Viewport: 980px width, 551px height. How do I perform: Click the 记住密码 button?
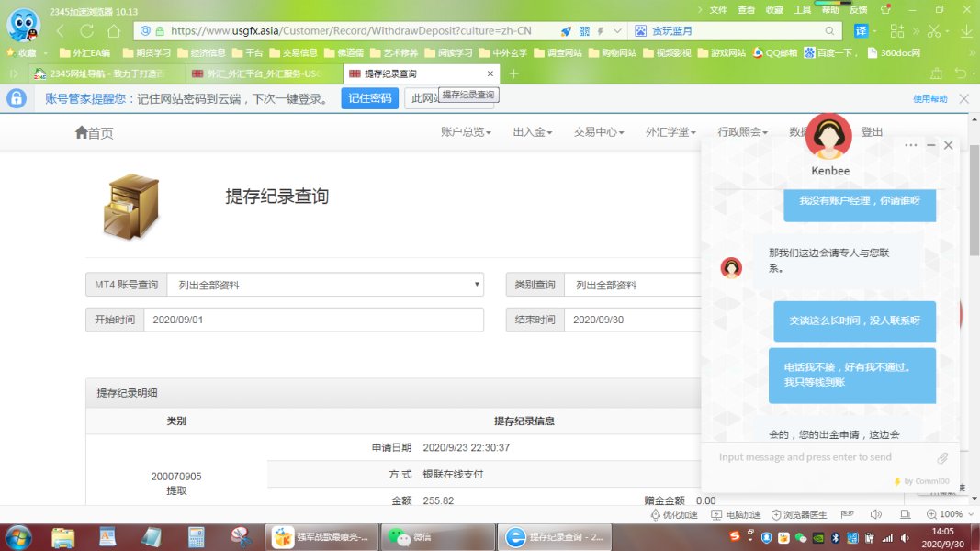(369, 98)
